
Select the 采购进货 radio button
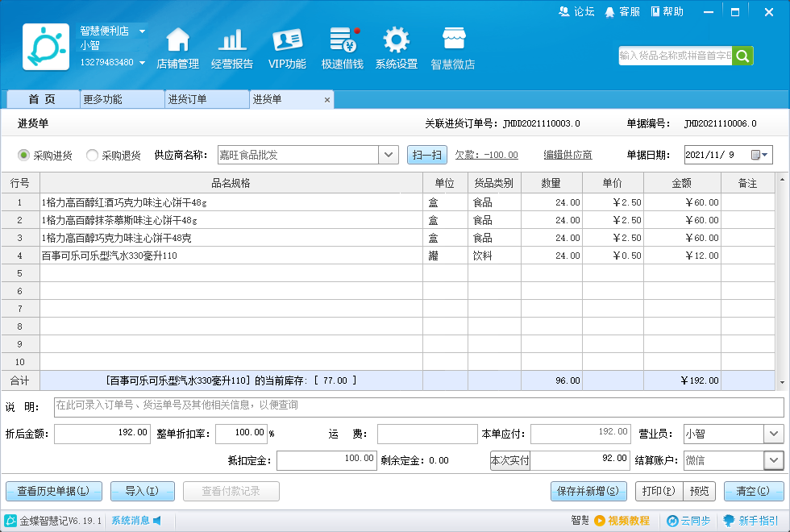[23, 154]
